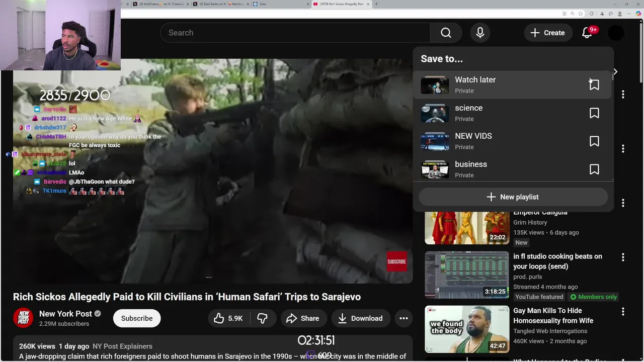Screen dimensions: 644x362
Task: Open the Grim History channel
Action: tap(530, 222)
